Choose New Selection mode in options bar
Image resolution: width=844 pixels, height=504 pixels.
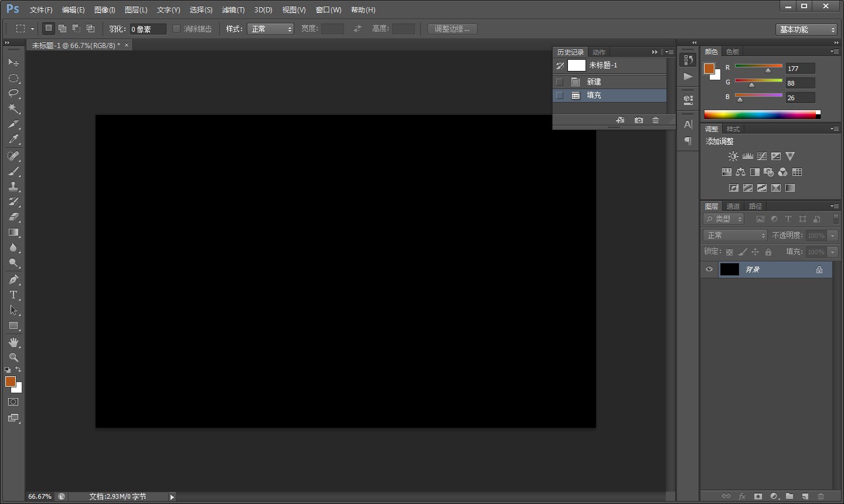49,28
